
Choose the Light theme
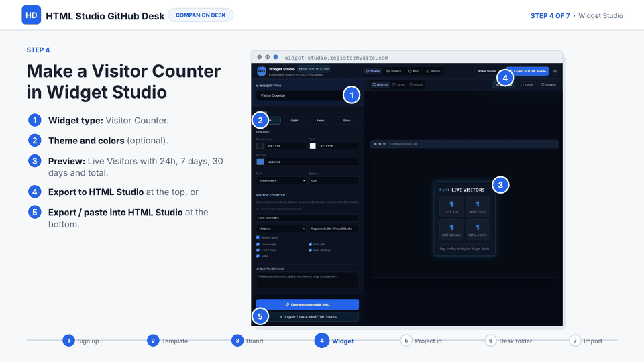pos(294,120)
